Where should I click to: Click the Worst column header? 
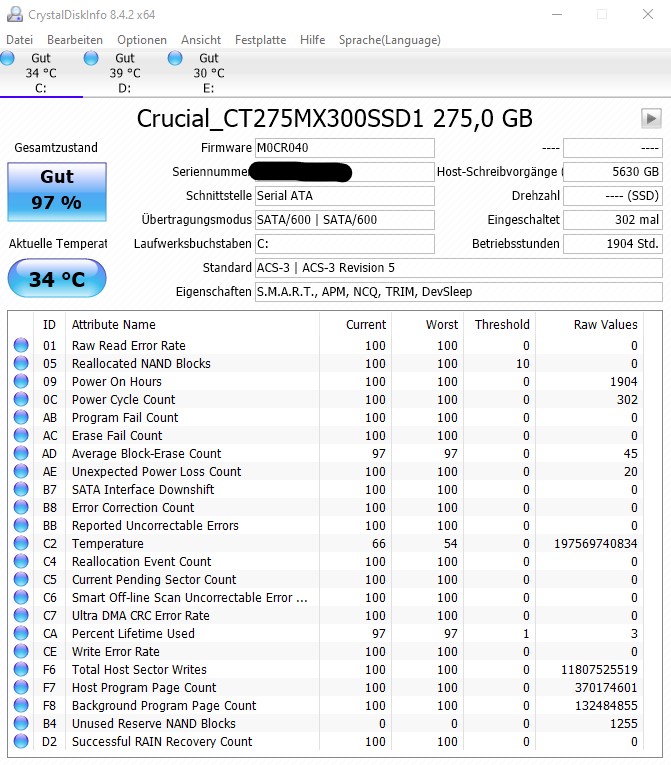(x=427, y=324)
